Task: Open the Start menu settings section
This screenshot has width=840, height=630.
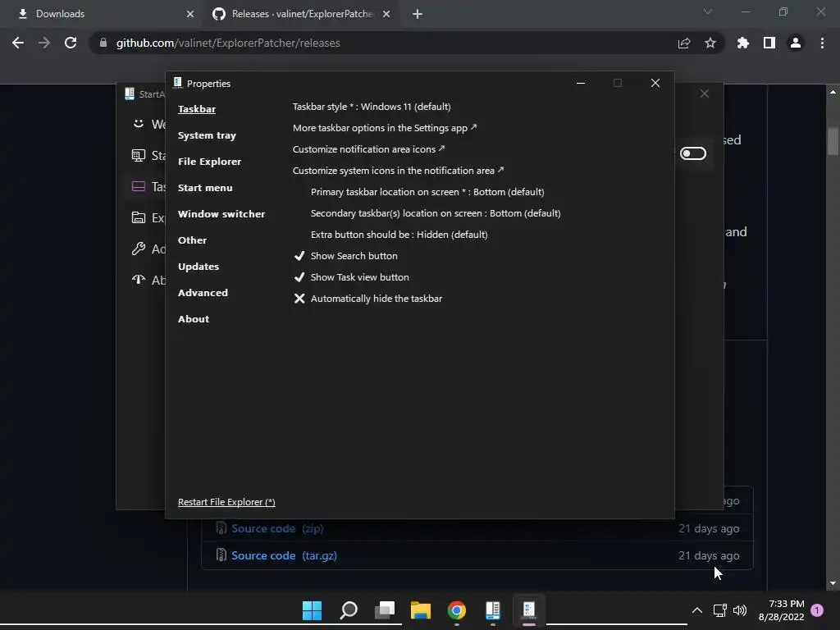Action: click(x=205, y=188)
